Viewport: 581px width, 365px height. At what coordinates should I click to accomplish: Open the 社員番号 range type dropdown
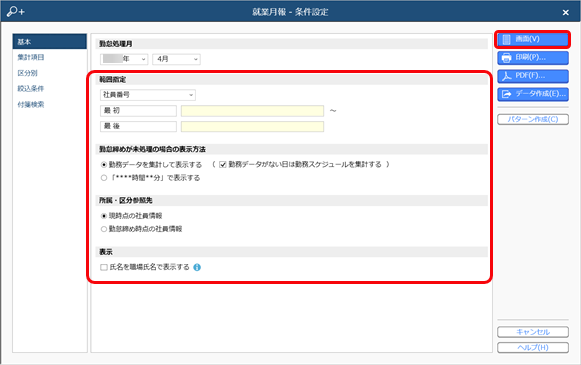[148, 95]
